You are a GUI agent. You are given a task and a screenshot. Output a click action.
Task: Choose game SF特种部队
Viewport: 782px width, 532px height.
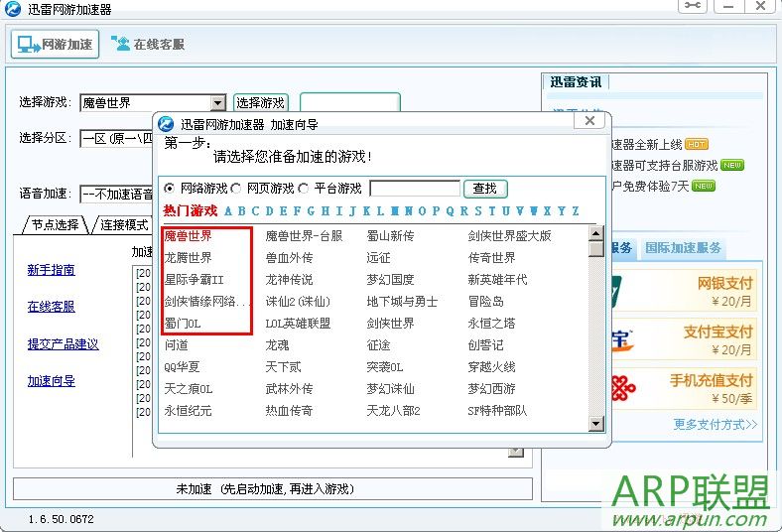point(497,411)
